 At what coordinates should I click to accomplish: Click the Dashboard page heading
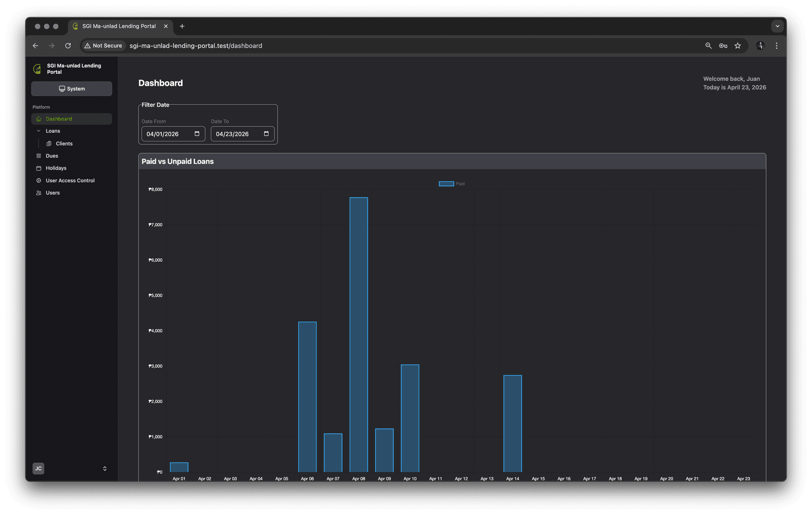coord(161,83)
